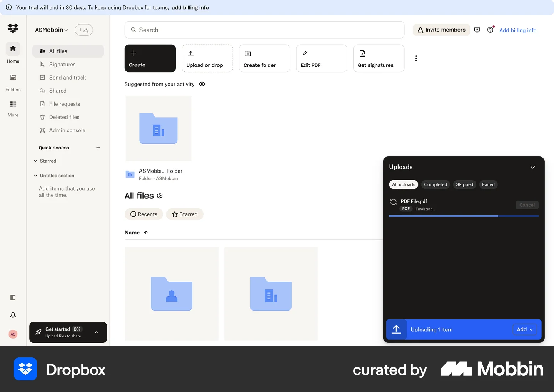Open the three-dot more actions menu
This screenshot has height=392, width=554.
pos(416,58)
